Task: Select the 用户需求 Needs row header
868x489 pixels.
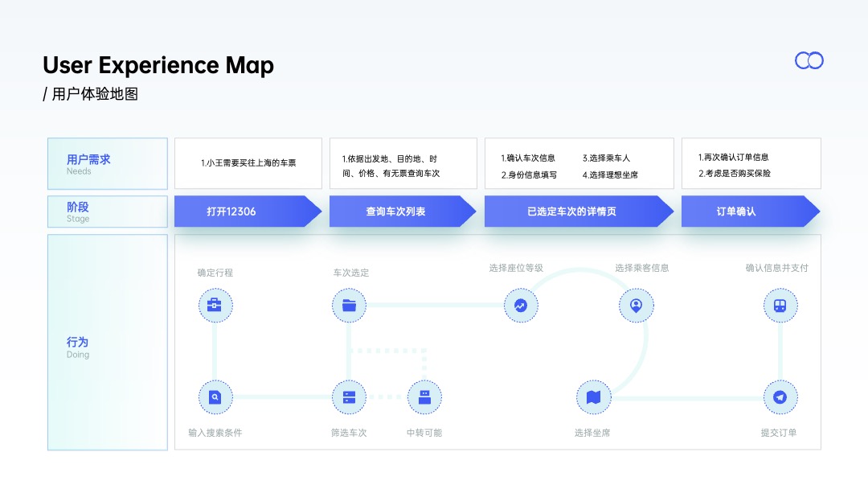Action: pyautogui.click(x=108, y=164)
